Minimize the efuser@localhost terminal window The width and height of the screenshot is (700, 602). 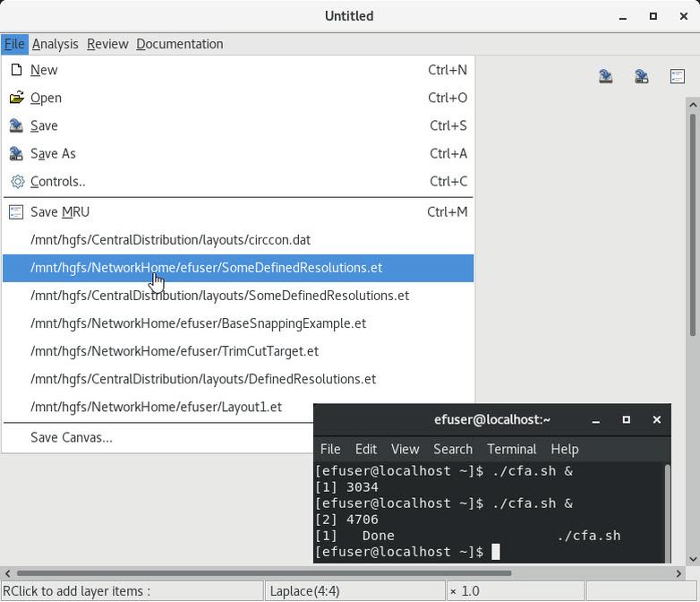[x=595, y=419]
